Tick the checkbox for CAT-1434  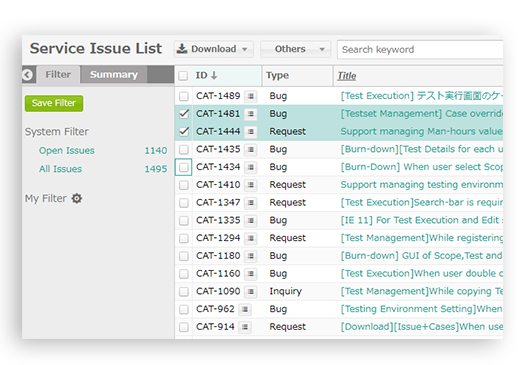[184, 167]
